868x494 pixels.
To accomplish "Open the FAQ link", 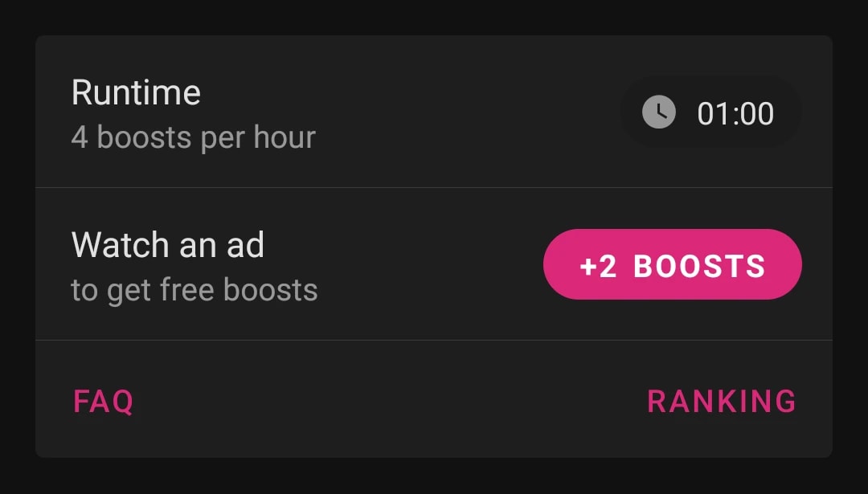I will pyautogui.click(x=104, y=401).
